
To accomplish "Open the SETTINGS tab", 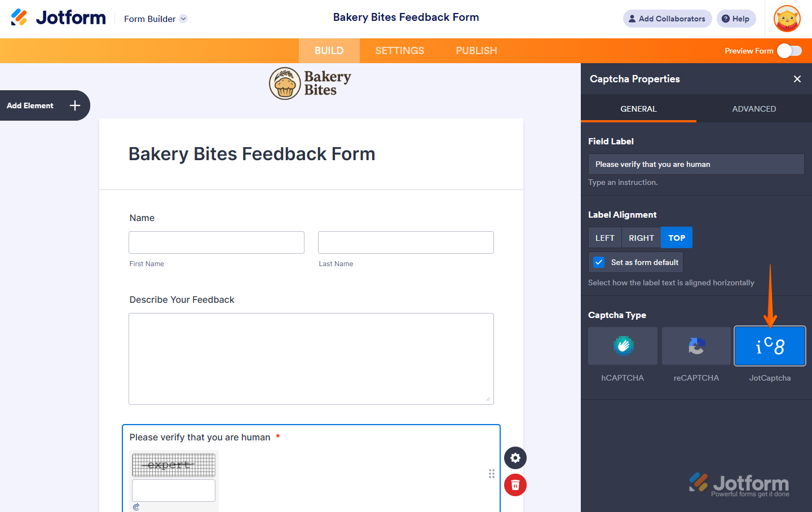I will pyautogui.click(x=400, y=51).
